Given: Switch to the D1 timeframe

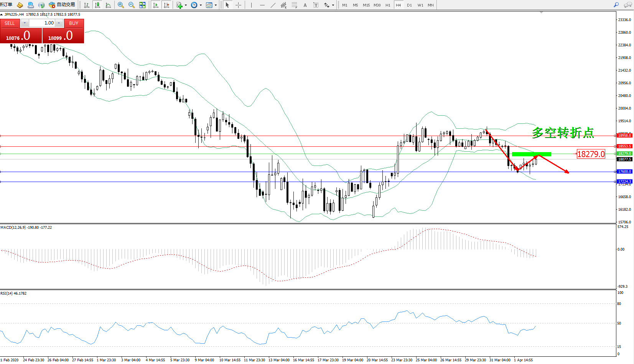Looking at the screenshot, I should [409, 5].
